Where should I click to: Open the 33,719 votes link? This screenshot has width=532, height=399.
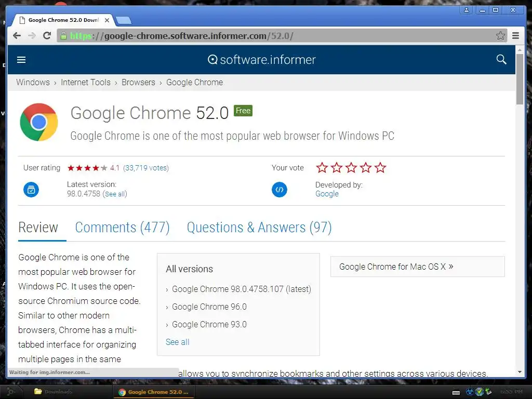point(146,168)
